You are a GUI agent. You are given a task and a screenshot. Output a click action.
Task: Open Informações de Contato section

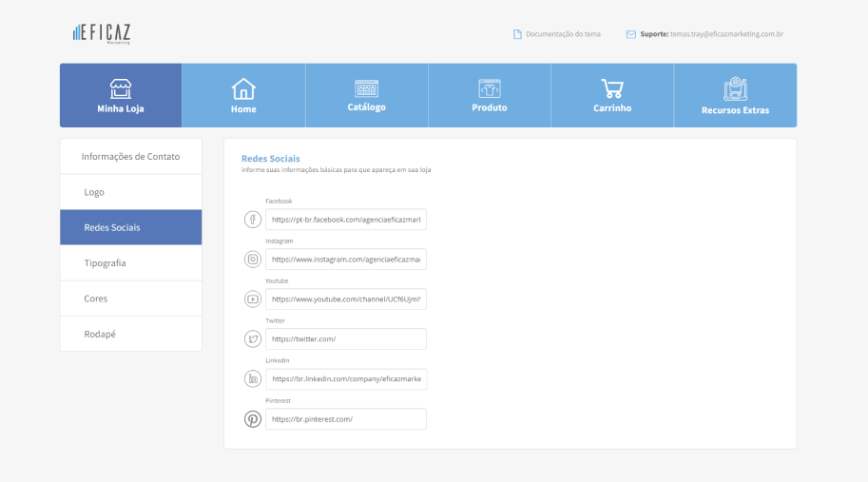tap(130, 157)
